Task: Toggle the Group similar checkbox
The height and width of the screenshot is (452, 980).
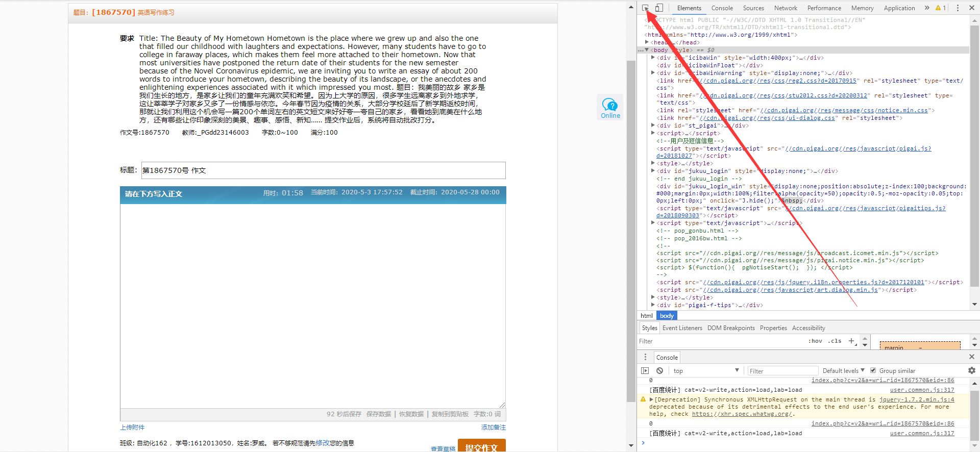Action: coord(873,370)
